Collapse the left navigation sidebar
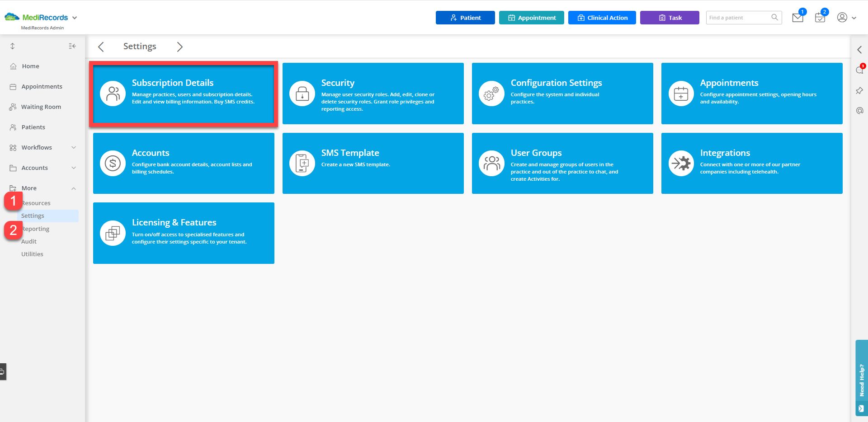Screen dimensions: 868x422 (72, 46)
